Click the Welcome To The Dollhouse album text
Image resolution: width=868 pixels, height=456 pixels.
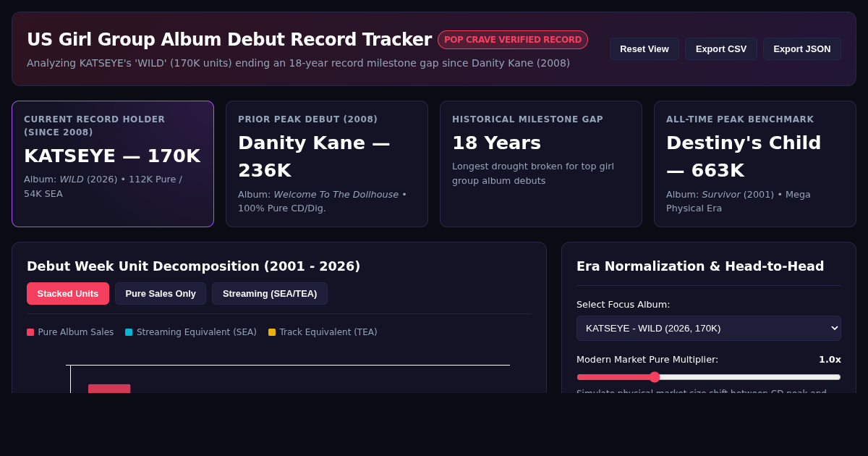click(336, 195)
